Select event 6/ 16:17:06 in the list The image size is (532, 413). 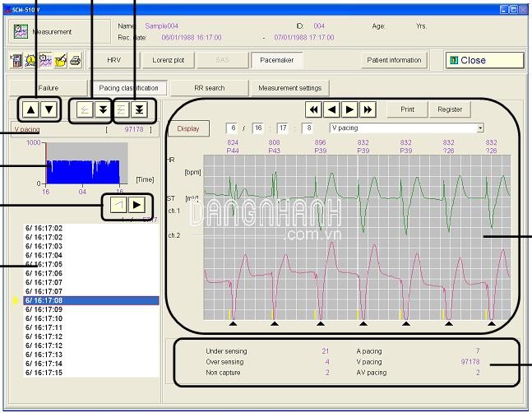[x=91, y=273]
